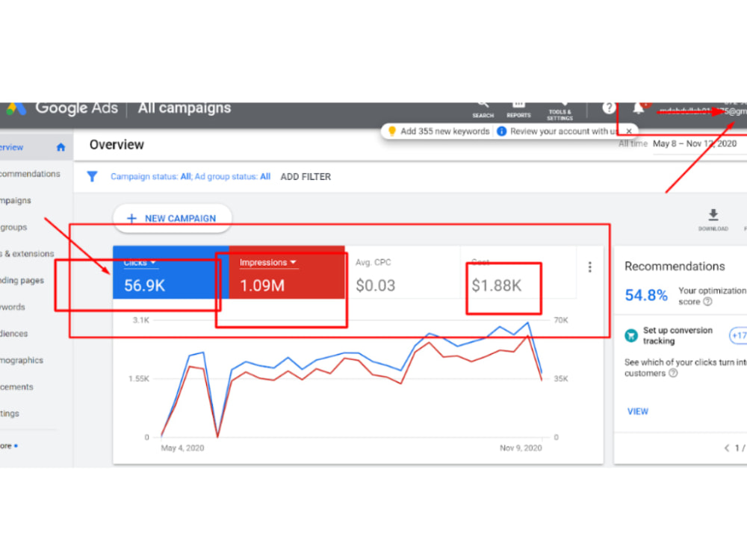Click the help question mark icon
Image resolution: width=747 pixels, height=560 pixels.
coord(608,108)
